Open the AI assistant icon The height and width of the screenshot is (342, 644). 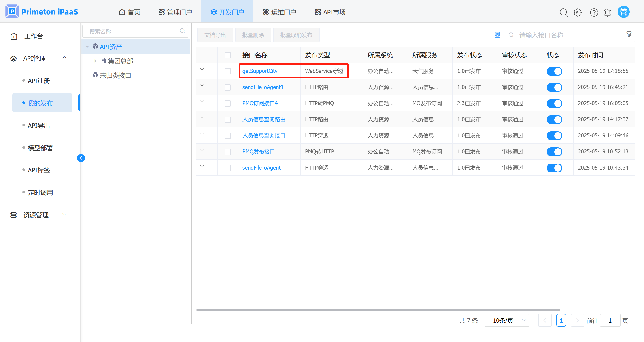tap(578, 12)
